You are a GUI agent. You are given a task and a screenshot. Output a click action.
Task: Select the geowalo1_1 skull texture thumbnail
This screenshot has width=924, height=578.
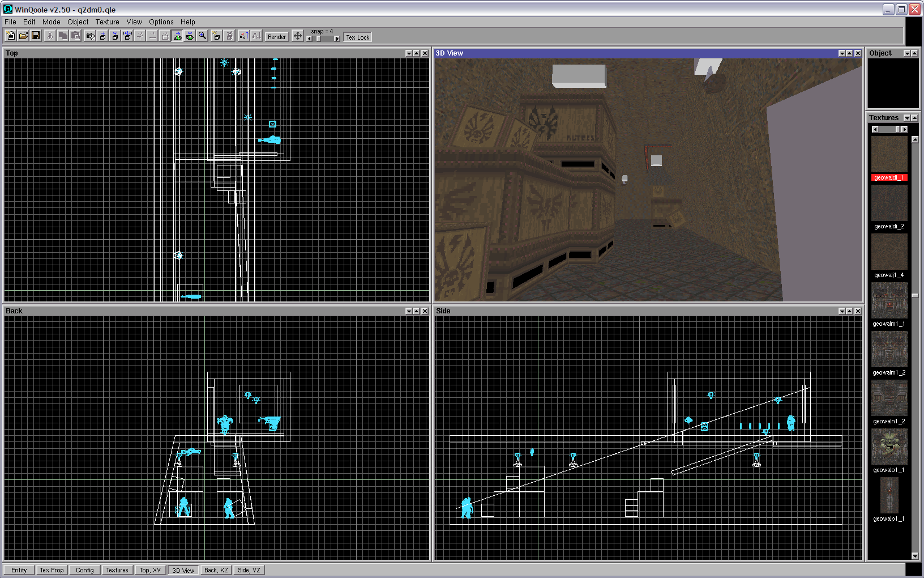889,447
